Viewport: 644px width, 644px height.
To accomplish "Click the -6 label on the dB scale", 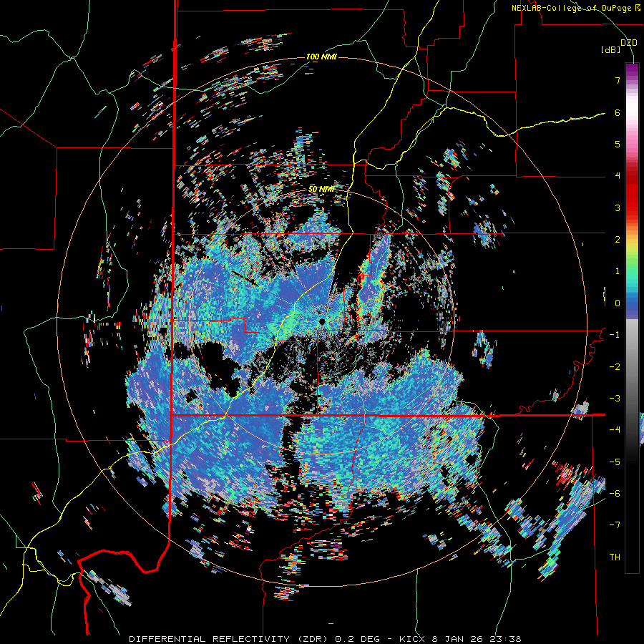I will click(x=615, y=494).
